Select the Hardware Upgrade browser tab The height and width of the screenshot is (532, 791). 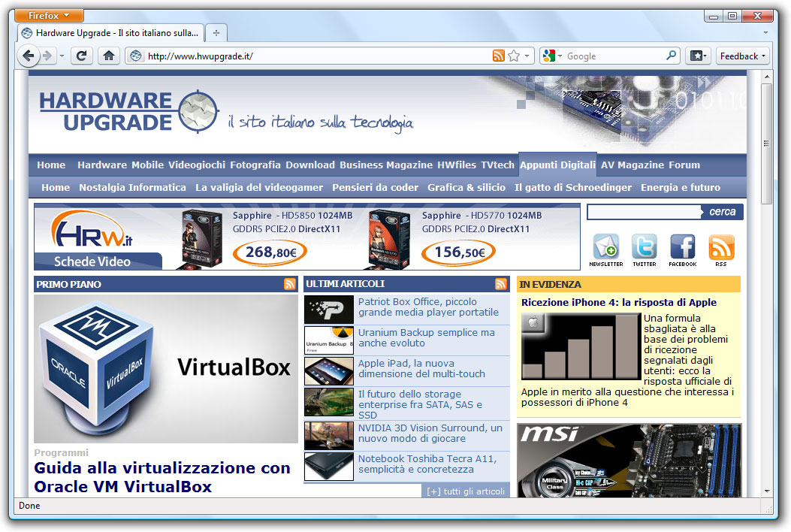(111, 33)
